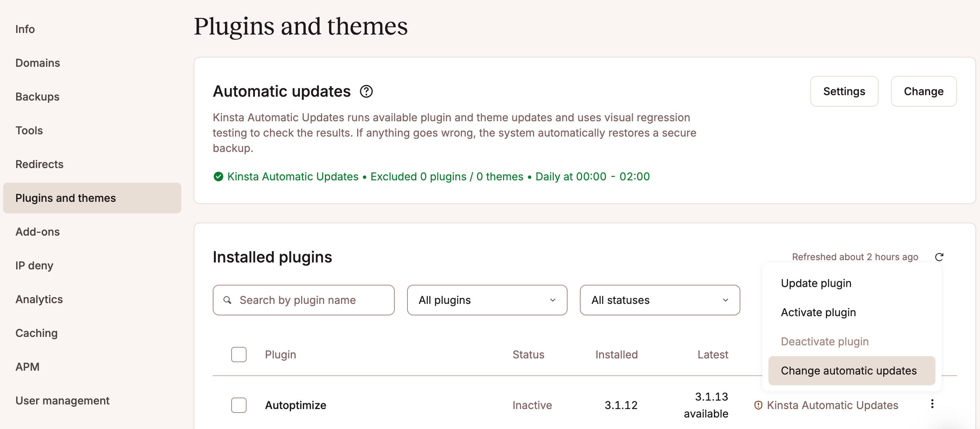
Task: Click the refresh plugins list icon
Action: tap(939, 257)
